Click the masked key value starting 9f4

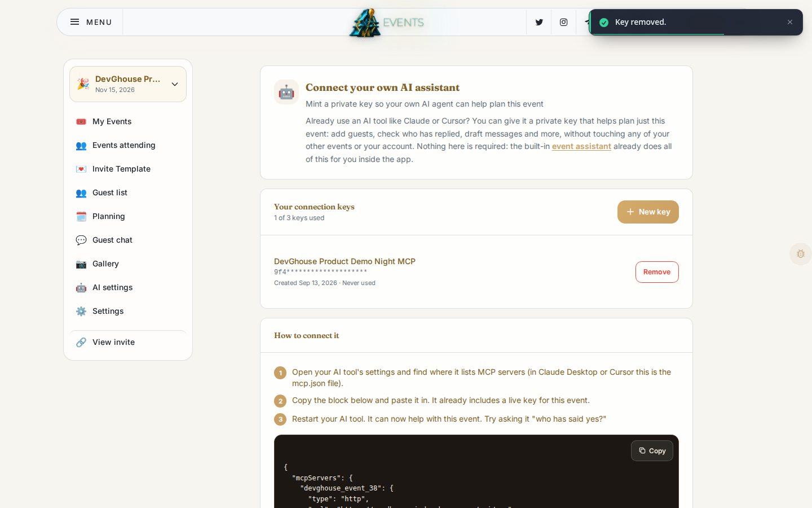click(321, 272)
